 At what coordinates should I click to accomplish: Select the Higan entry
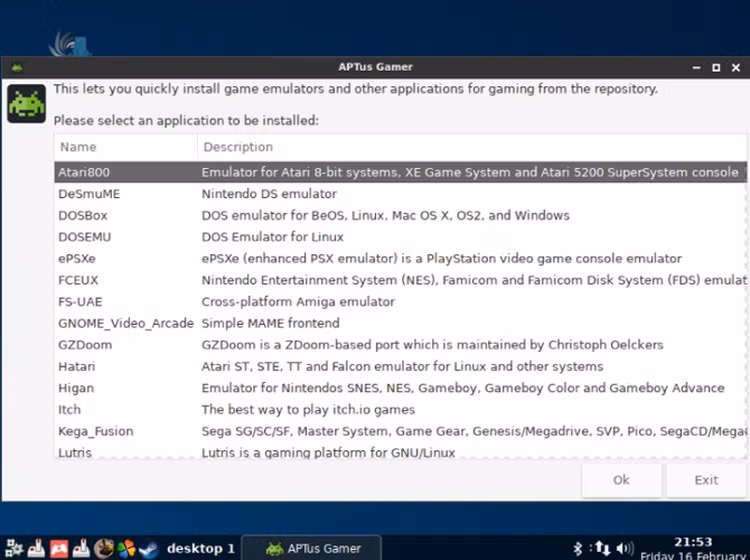400,388
